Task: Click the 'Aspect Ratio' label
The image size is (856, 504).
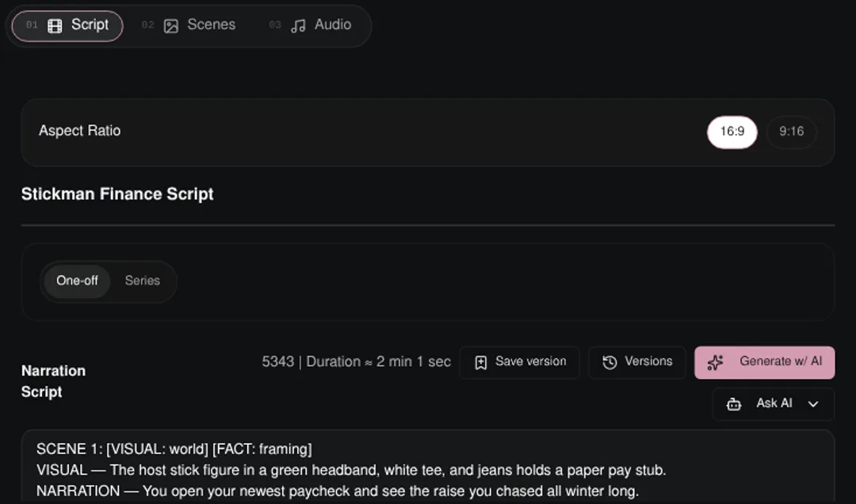Action: point(80,131)
